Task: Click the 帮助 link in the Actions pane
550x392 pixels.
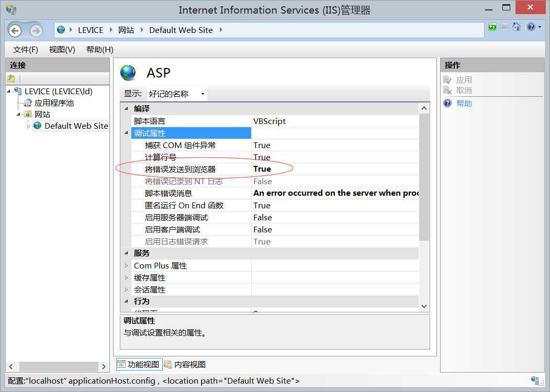Action: coord(464,103)
